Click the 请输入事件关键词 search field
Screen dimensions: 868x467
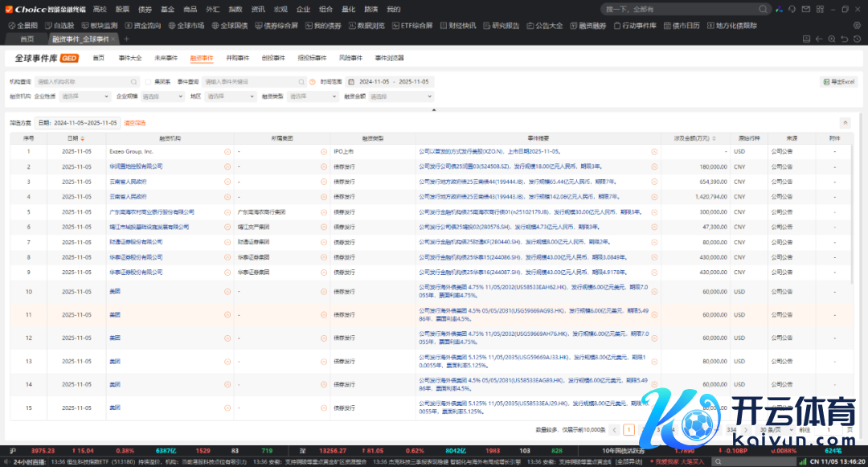point(249,82)
